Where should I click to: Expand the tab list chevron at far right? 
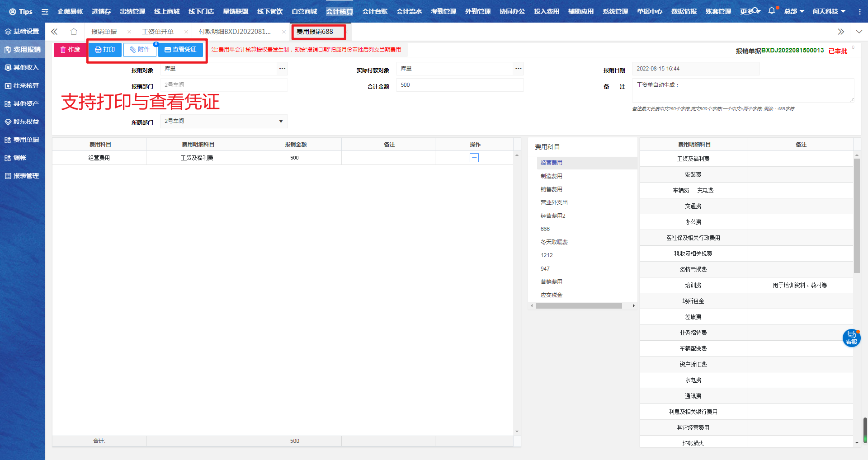[859, 32]
